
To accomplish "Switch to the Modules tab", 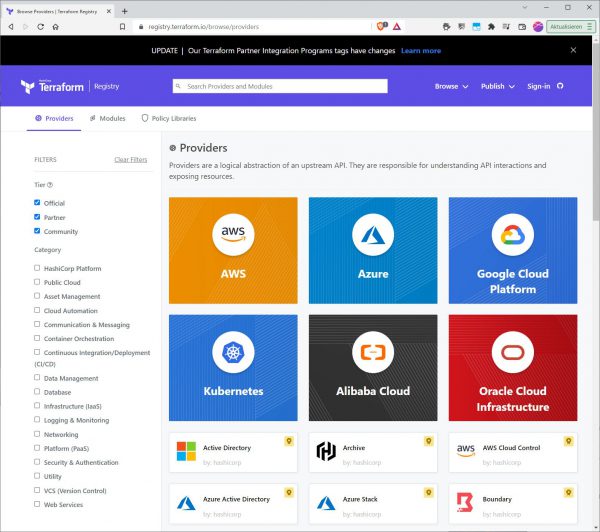I will point(107,118).
